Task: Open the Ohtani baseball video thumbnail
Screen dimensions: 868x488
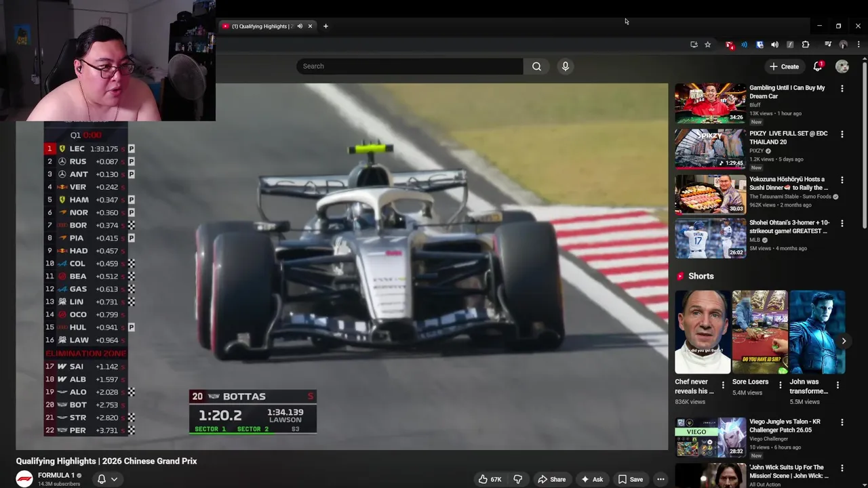Action: 710,239
